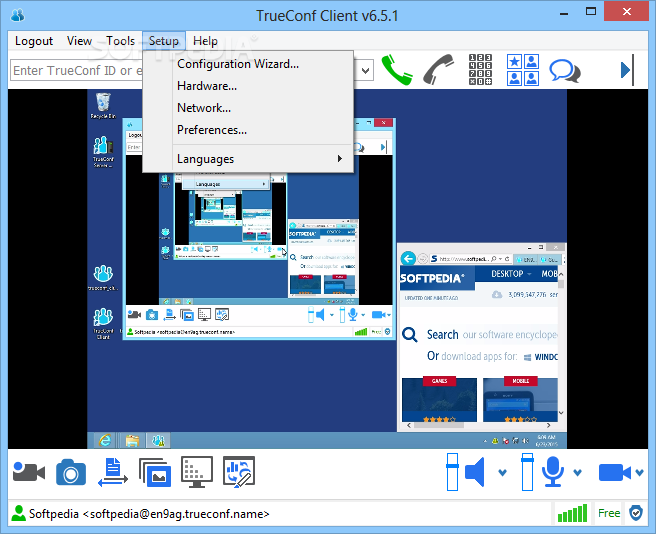
Task: Open the TrueConf ID field dropdown arrow
Action: point(365,70)
